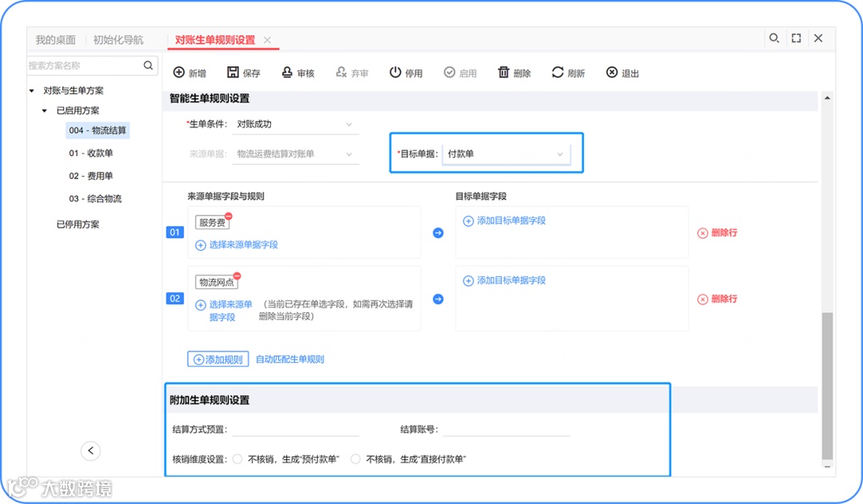This screenshot has width=863, height=504.
Task: Click 添加目标单据字段 in row 01
Action: click(504, 220)
